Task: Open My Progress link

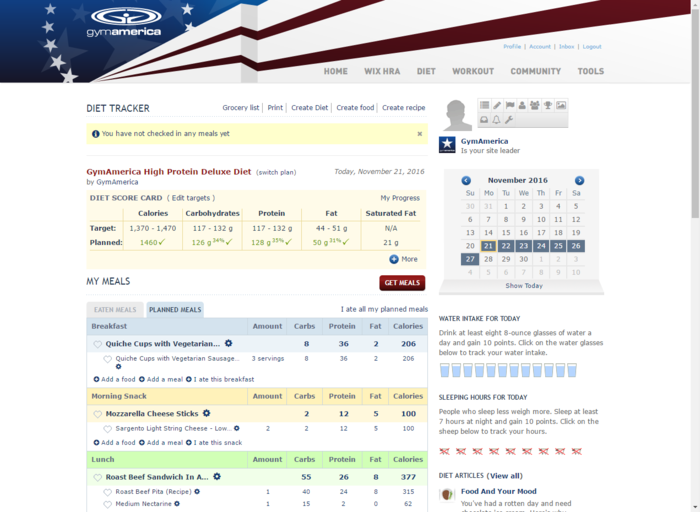Action: (x=400, y=198)
